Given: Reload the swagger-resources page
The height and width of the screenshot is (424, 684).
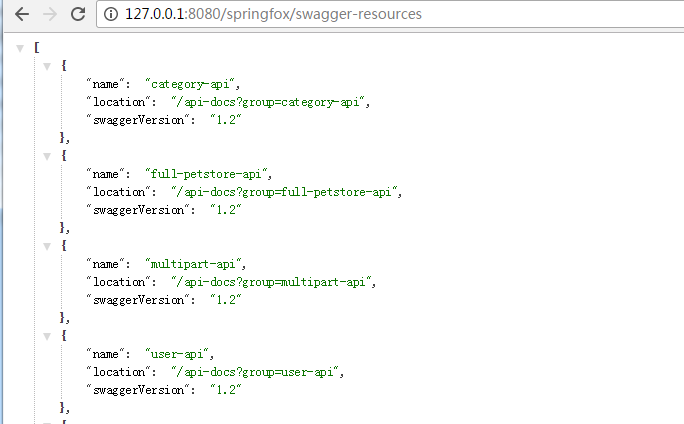Looking at the screenshot, I should [78, 14].
